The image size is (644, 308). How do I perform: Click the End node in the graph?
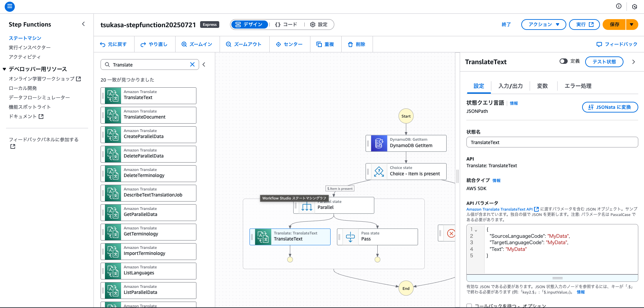(406, 288)
